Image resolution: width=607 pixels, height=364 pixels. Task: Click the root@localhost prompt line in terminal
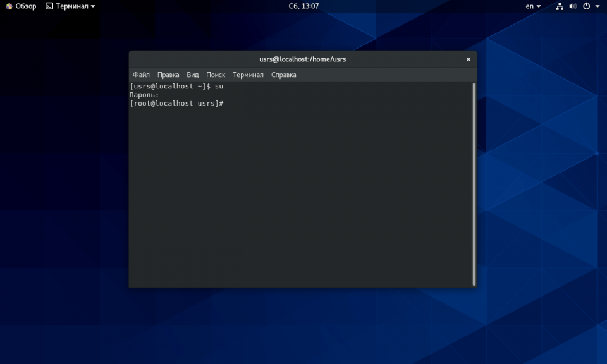[176, 104]
